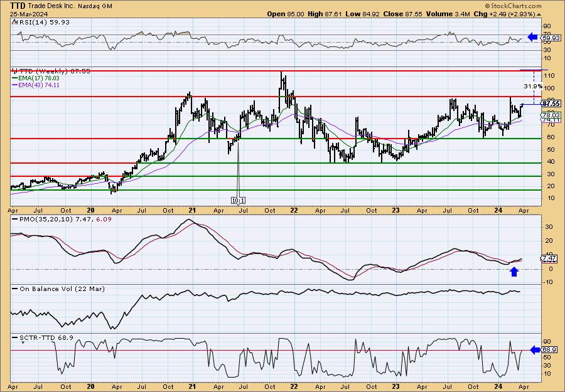Click the 31.9% upside target annotation
The height and width of the screenshot is (392, 565).
tap(532, 87)
